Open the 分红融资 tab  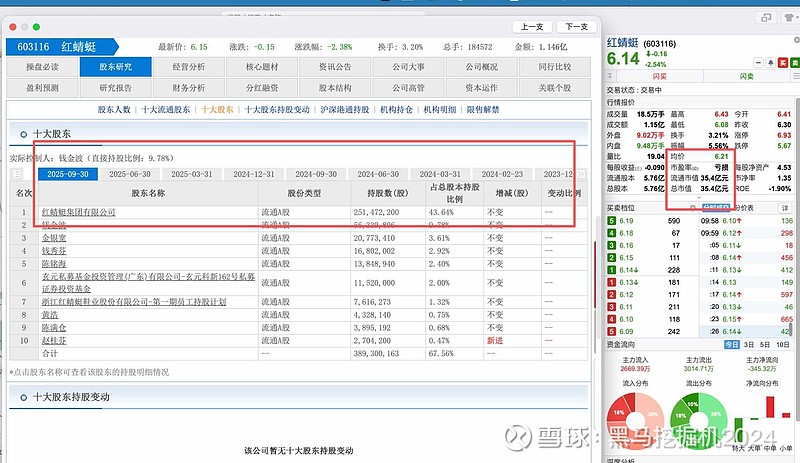click(x=262, y=88)
